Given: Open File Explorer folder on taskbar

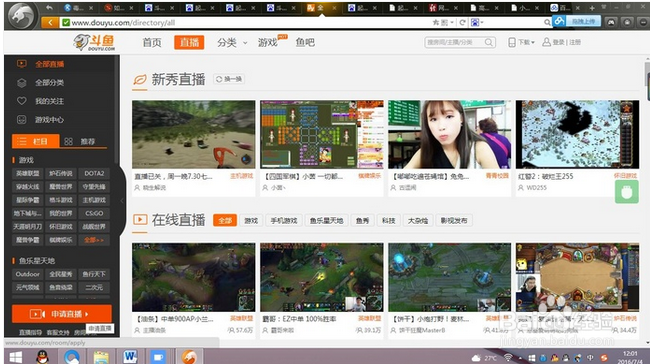Looking at the screenshot, I should (x=101, y=357).
